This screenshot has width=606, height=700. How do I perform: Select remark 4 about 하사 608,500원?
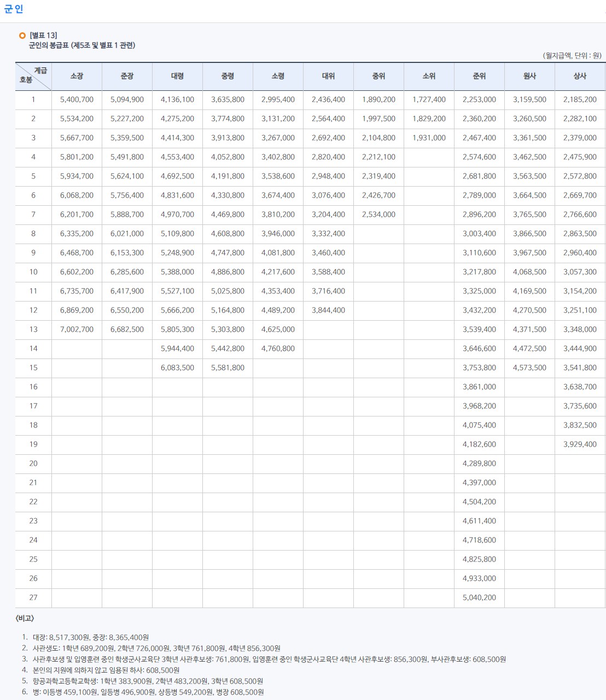pos(106,670)
